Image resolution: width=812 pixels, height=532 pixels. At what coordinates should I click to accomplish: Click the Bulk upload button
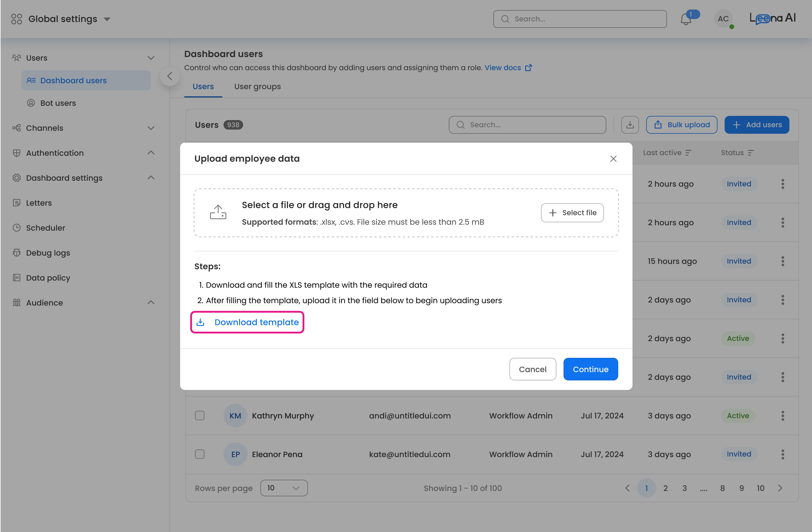pyautogui.click(x=682, y=125)
